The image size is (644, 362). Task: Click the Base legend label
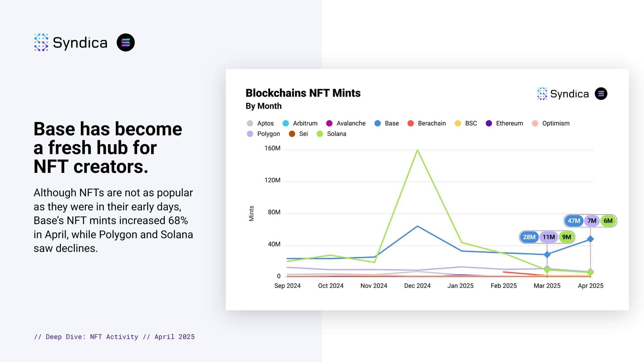(x=392, y=123)
